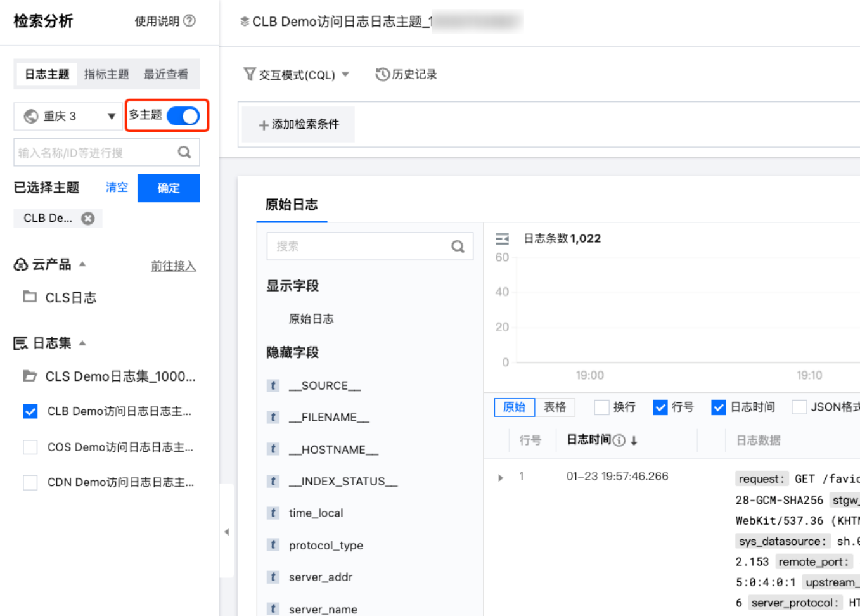Click the remote_port: field tag

click(x=814, y=562)
